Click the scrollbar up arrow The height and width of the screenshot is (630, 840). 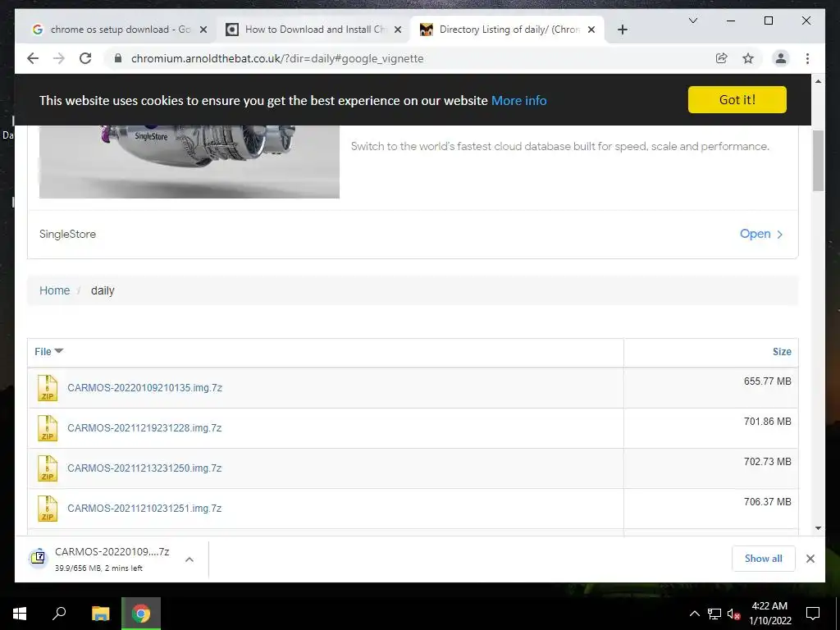[818, 81]
